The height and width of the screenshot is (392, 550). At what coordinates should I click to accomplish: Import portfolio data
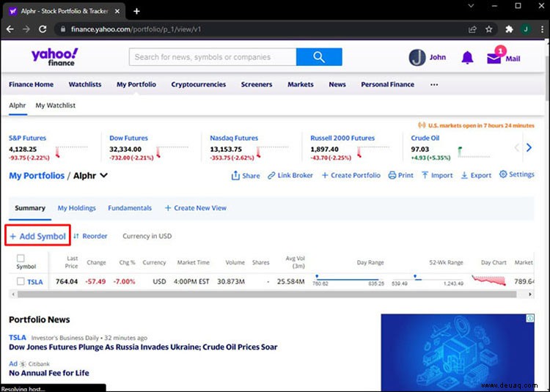437,175
